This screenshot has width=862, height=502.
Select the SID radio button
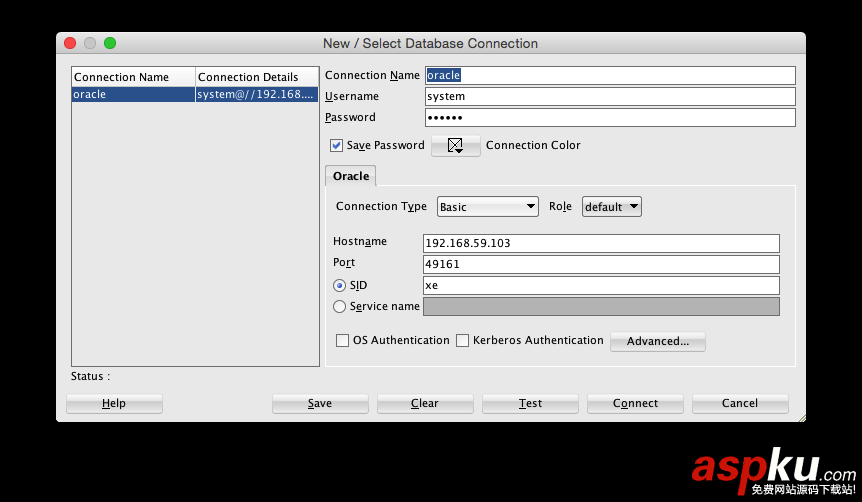tap(339, 285)
